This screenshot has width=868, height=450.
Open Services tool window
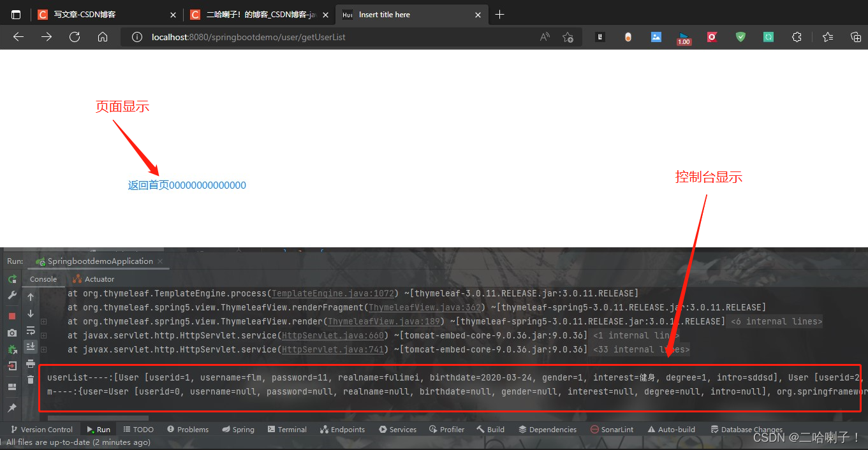point(397,430)
